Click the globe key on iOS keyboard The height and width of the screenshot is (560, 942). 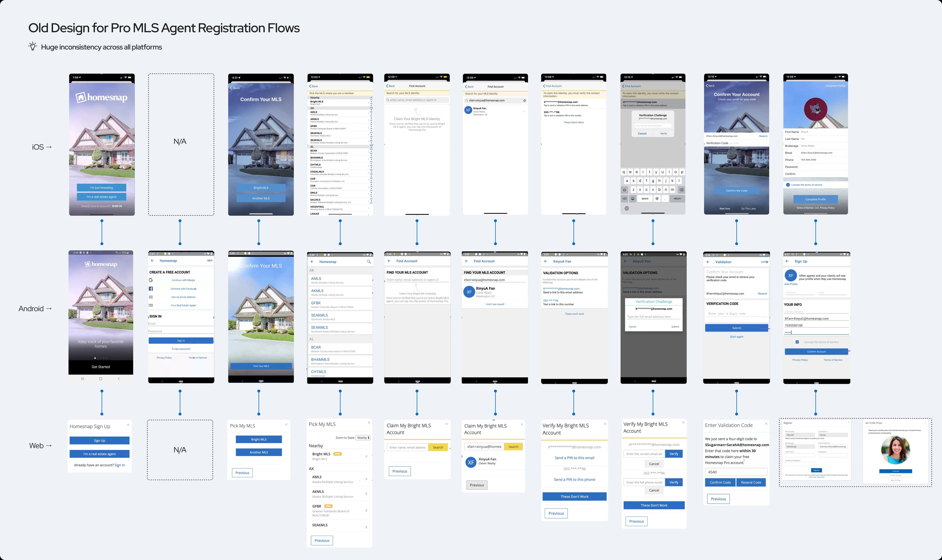(627, 208)
